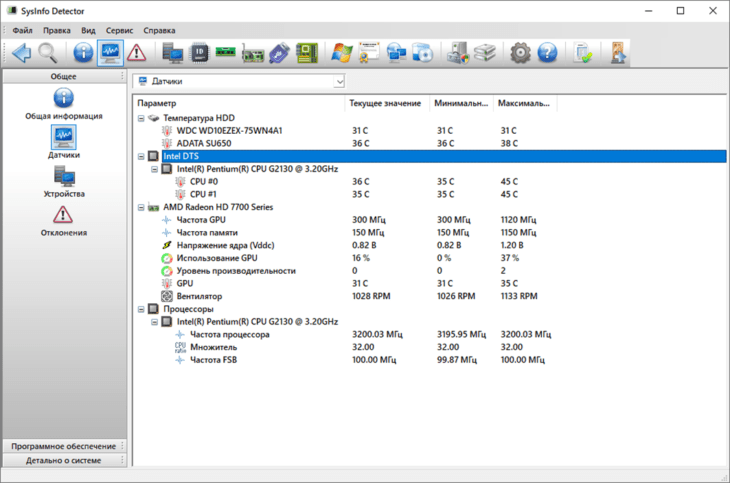Expand the Детально о системе section
Viewport: 730px width, 483px height.
point(64,460)
